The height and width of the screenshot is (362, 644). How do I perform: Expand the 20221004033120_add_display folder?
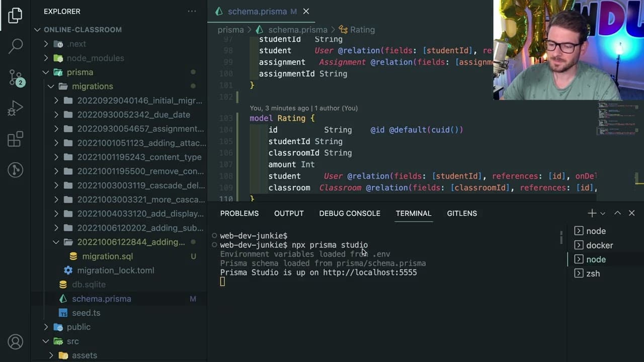pyautogui.click(x=140, y=214)
